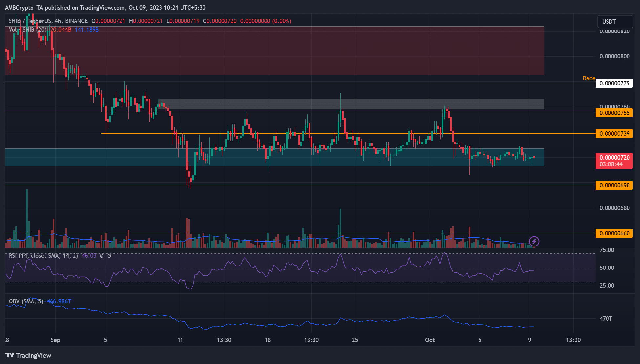
Task: Click the low value L0.00000719
Action: coord(183,21)
